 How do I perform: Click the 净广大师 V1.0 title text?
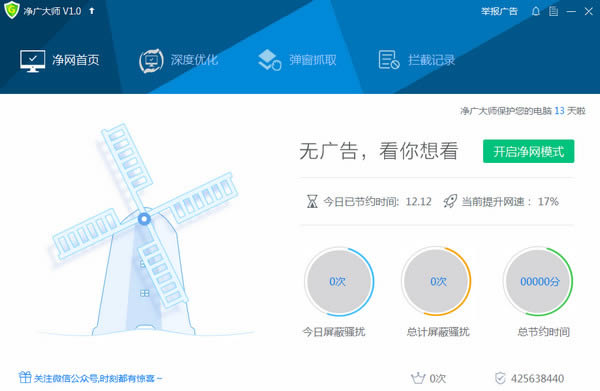[x=52, y=11]
